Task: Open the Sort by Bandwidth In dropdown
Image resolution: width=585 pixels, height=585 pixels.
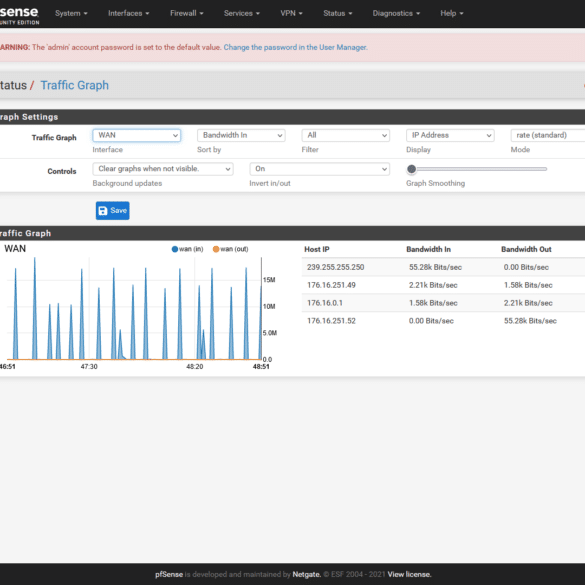Action: tap(241, 135)
